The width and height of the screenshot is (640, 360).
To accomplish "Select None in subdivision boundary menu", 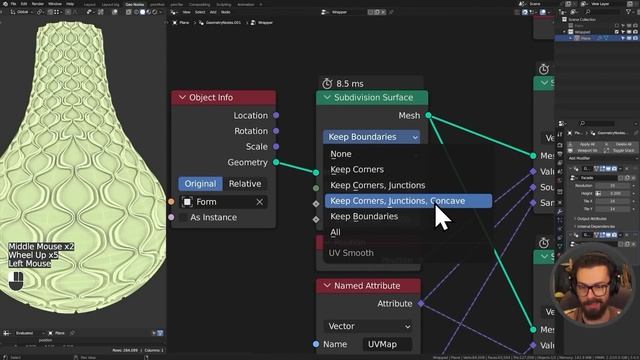I will [408, 154].
